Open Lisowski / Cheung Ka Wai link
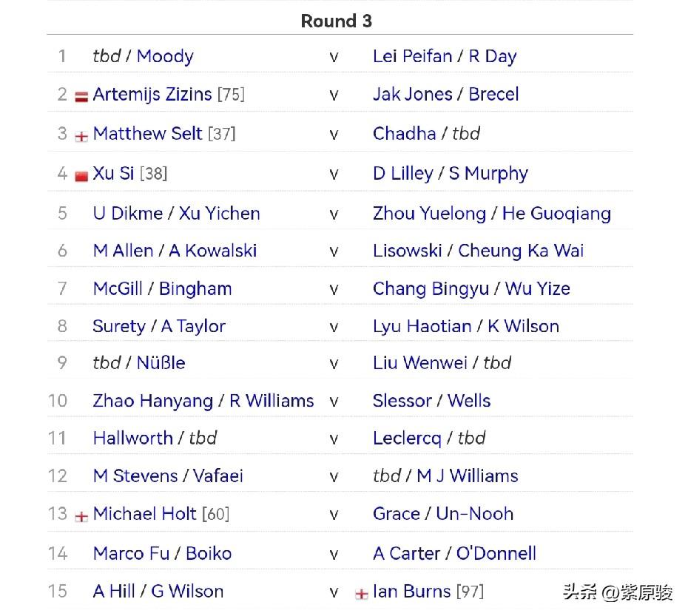Viewport: 688px width, 616px height. 478,251
